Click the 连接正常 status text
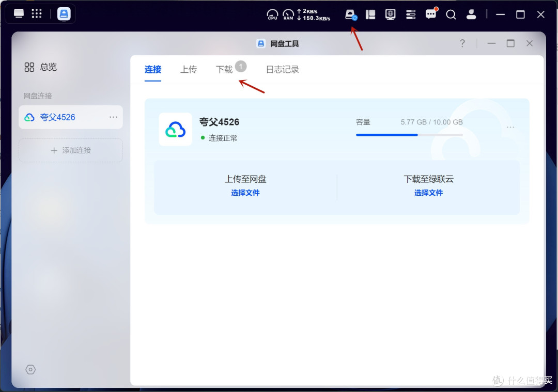 pos(223,138)
